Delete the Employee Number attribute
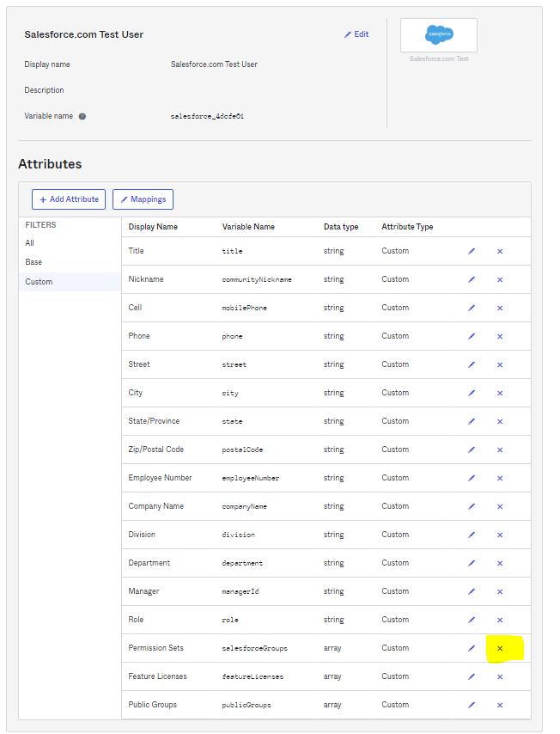Image resolution: width=560 pixels, height=734 pixels. [x=500, y=478]
